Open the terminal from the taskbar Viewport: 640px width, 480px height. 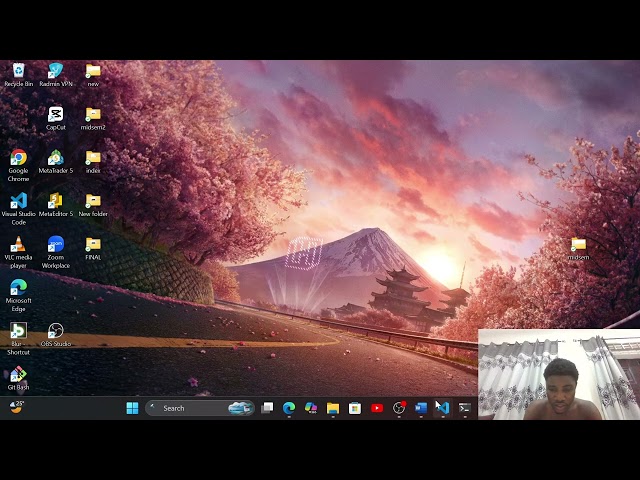[464, 408]
